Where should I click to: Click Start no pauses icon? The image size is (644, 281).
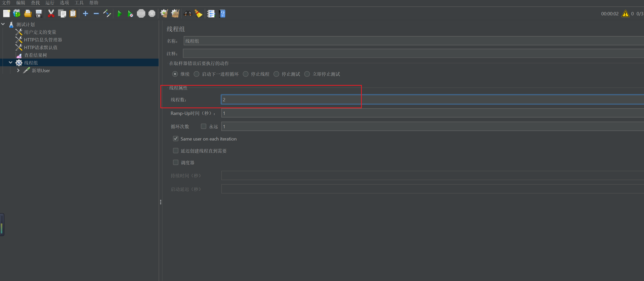tap(130, 14)
